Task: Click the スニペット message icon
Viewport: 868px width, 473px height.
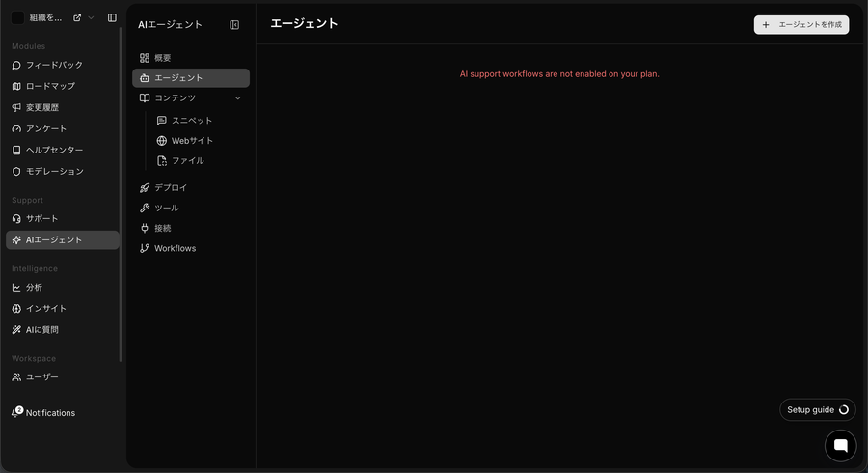Action: 162,121
